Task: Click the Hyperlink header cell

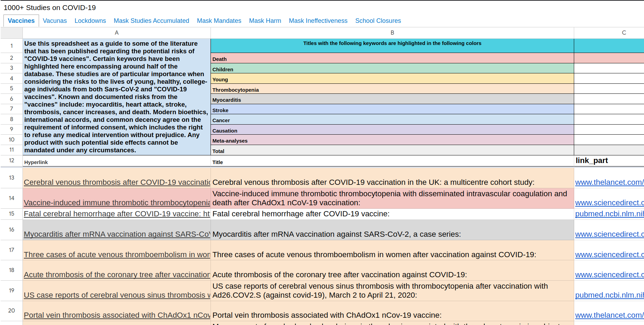Action: tap(117, 161)
